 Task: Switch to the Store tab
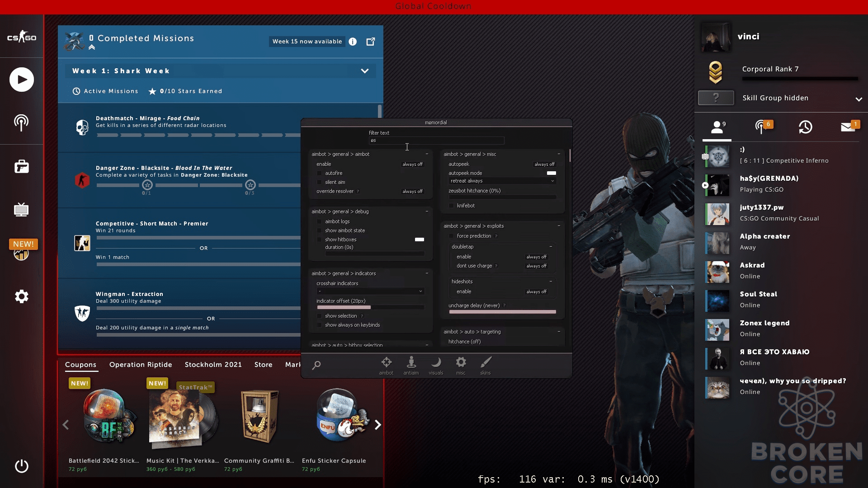click(263, 365)
